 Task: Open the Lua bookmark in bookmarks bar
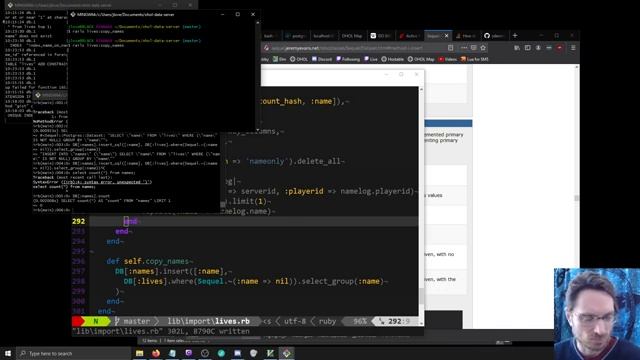click(474, 59)
